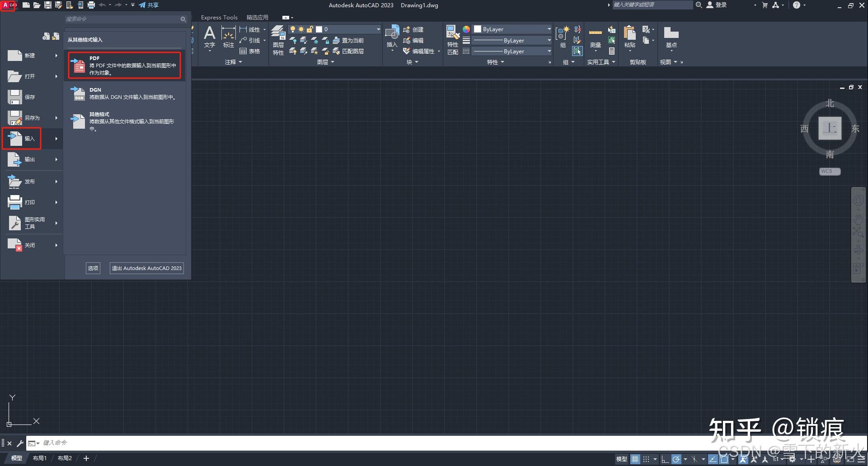Click the Plot printer icon in quick access toolbar
Screen dimensions: 868x466
point(91,5)
